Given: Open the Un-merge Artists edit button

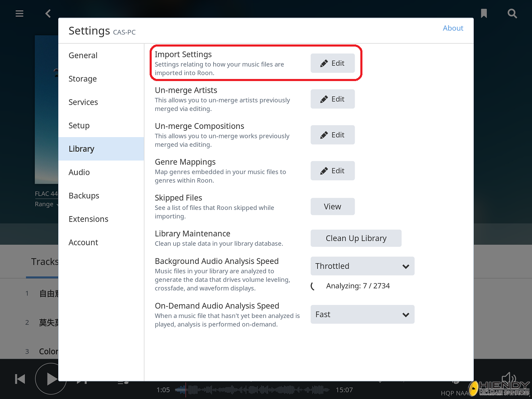Looking at the screenshot, I should (x=332, y=99).
